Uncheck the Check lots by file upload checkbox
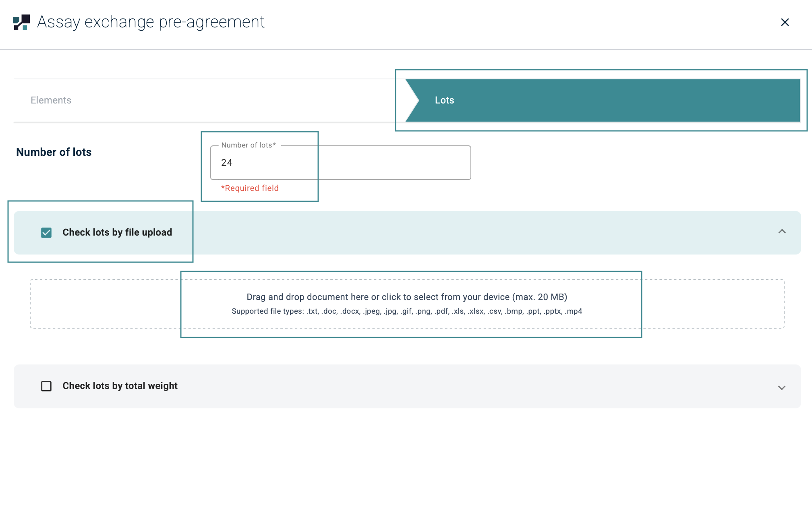The height and width of the screenshot is (505, 812). (x=46, y=233)
